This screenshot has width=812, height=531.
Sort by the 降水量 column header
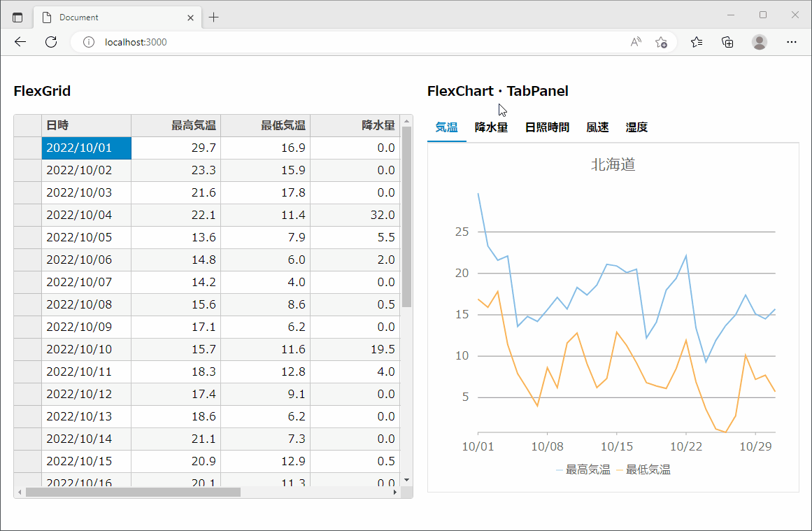click(355, 125)
